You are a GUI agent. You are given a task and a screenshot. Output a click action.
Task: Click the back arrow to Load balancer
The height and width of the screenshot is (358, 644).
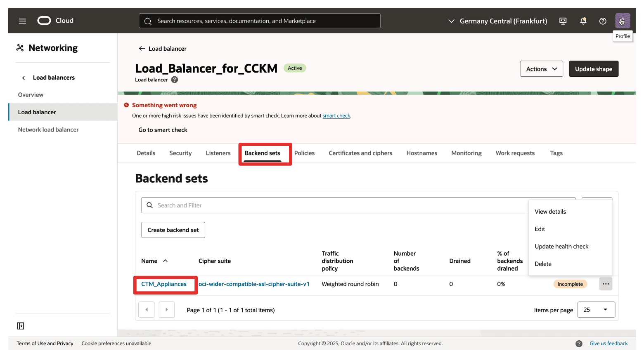[142, 49]
